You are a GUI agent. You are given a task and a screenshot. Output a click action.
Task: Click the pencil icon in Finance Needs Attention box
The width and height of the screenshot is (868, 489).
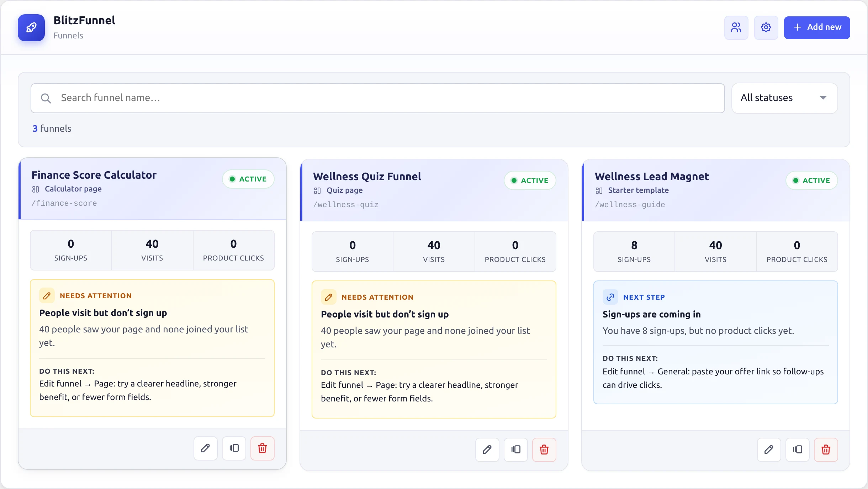coord(47,295)
